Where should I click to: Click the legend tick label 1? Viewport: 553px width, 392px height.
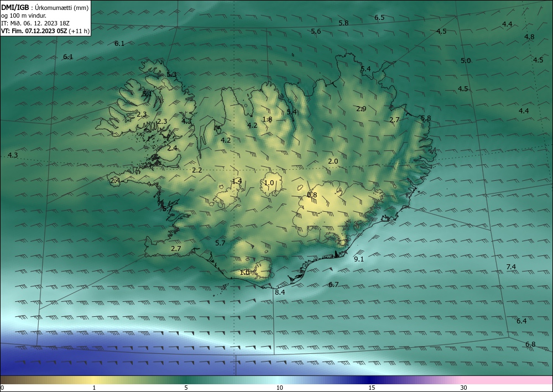94,388
